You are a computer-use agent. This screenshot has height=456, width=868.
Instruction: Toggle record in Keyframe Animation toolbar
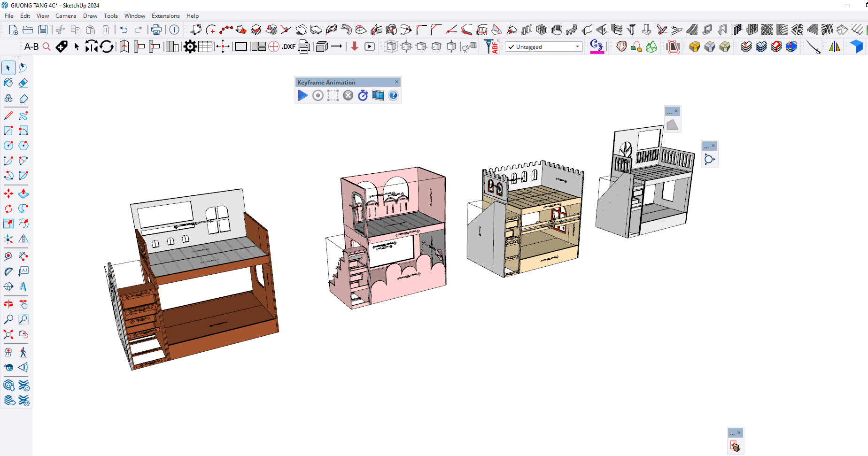coord(318,95)
